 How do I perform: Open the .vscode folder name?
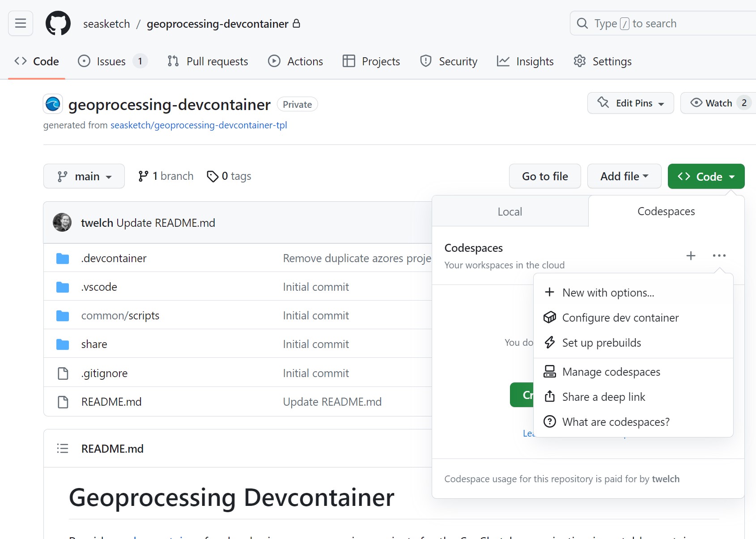(x=99, y=287)
